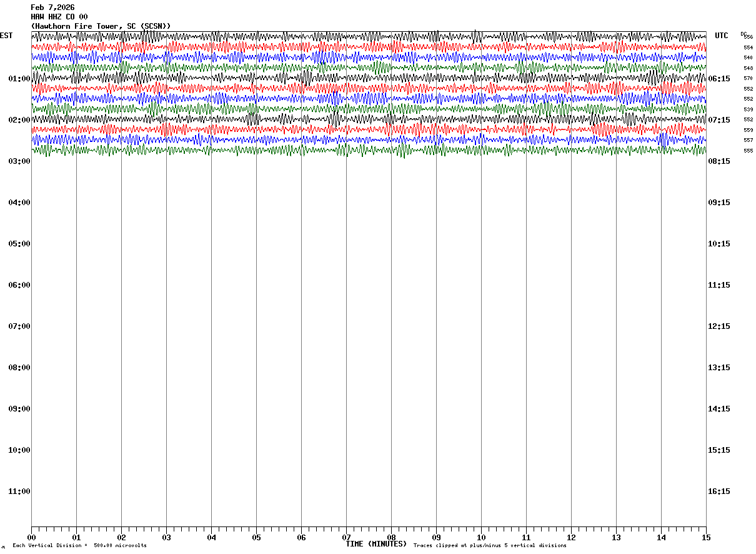The image size is (756, 554).
Task: Click the "04:00" EST row label
Action: point(19,203)
